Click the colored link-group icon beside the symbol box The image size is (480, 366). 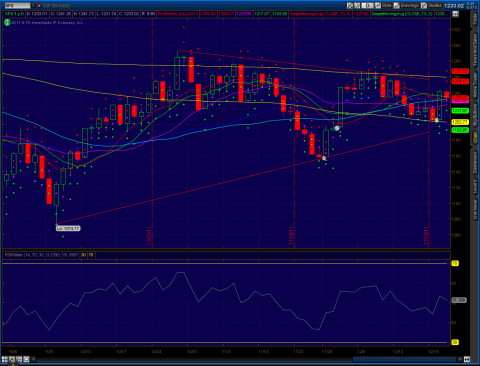tap(39, 5)
